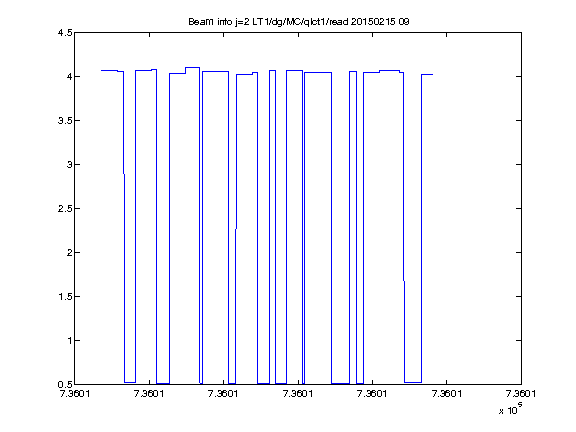The width and height of the screenshot is (576, 432).
Task: Click the x 10^5 exponent label
Action: coord(511,408)
